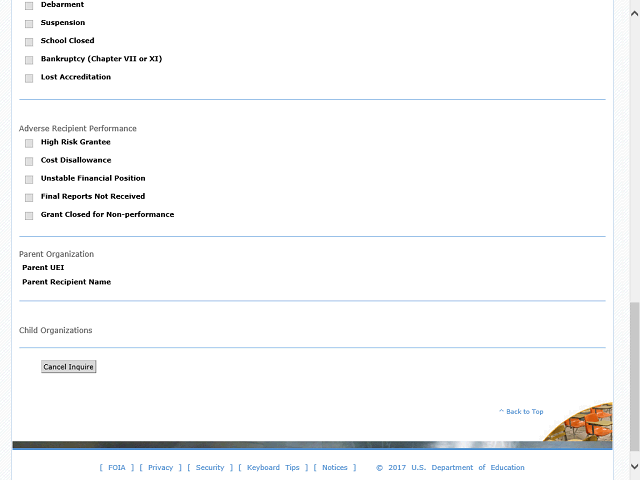The image size is (640, 480).
Task: Select the Parent UEI label
Action: tap(43, 267)
